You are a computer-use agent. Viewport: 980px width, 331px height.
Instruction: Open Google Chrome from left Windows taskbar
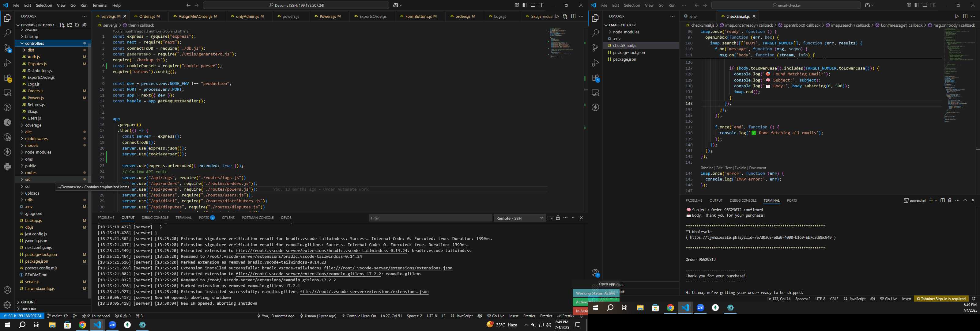(82, 325)
